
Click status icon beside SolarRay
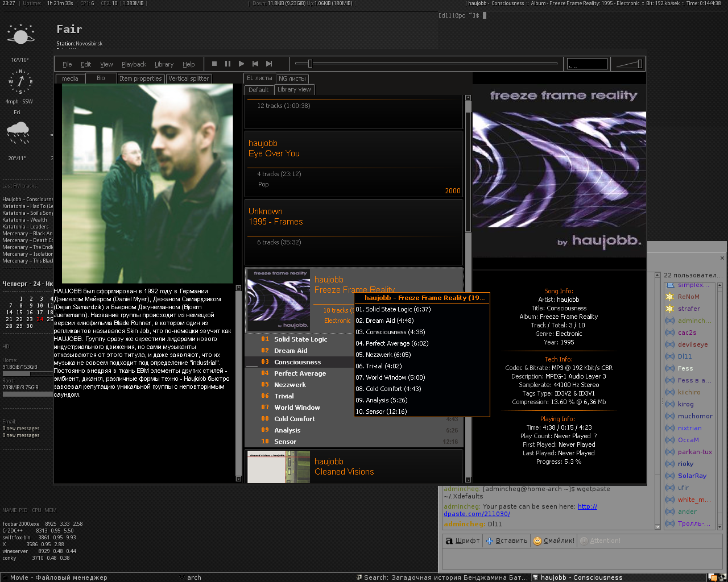670,476
